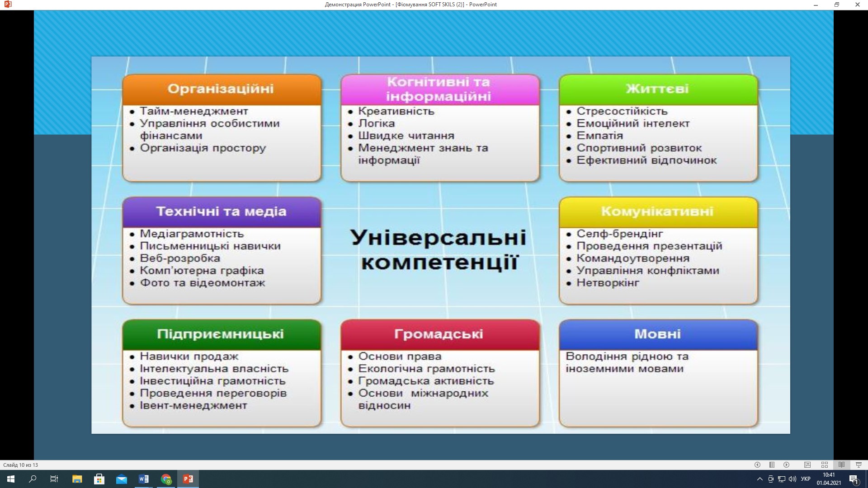Viewport: 868px width, 488px height.
Task: Click the 'Комунікативні' header
Action: pos(658,211)
